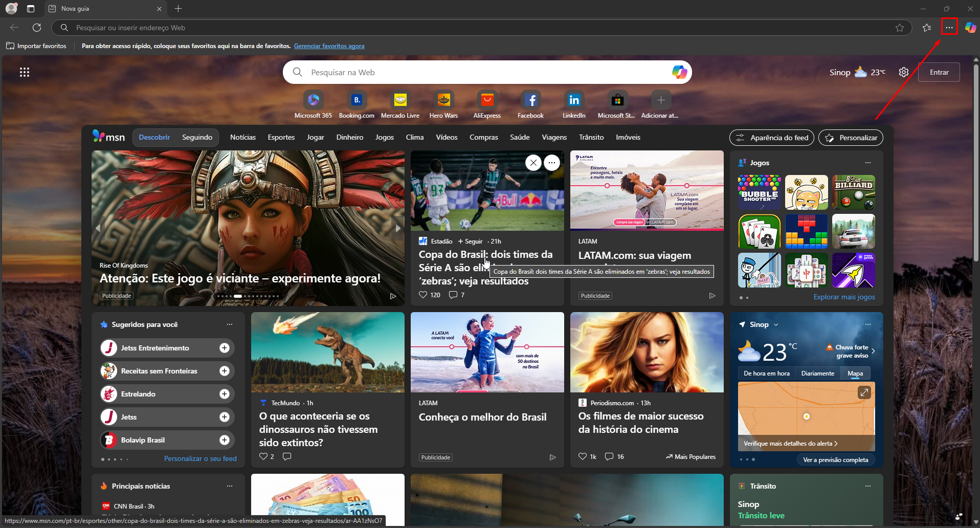Viewport: 980px width, 528px height.
Task: Follow Jetss Entretenimento with plus button
Action: coord(224,348)
